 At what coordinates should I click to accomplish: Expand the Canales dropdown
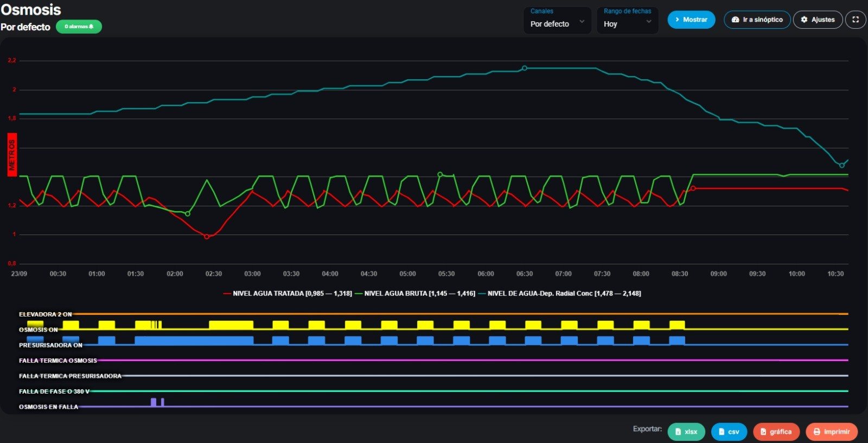[557, 20]
